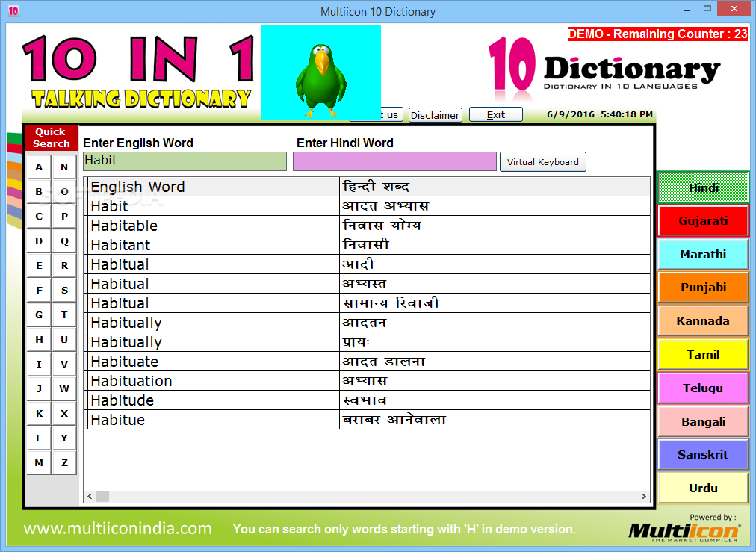Screen dimensions: 756x552
Task: Click the Multiicon logo in the footer
Action: click(x=684, y=531)
